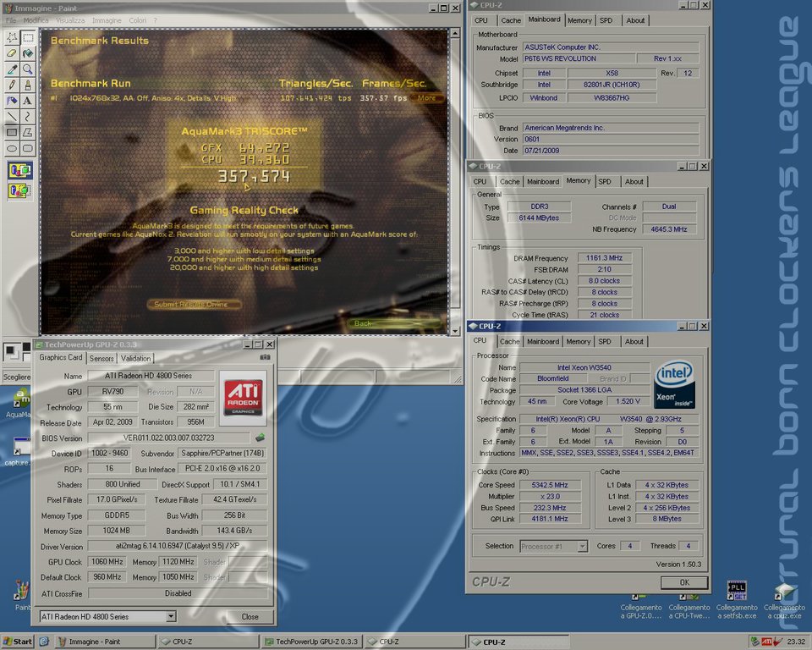Image resolution: width=812 pixels, height=650 pixels.
Task: Choose the Rounded Rectangle tool
Action: [28, 149]
